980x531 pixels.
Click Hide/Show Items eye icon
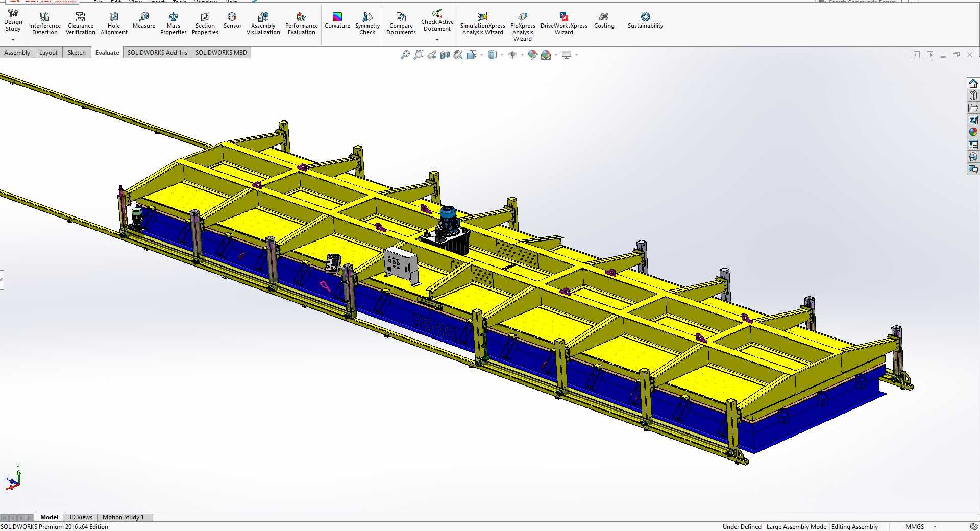coord(512,55)
